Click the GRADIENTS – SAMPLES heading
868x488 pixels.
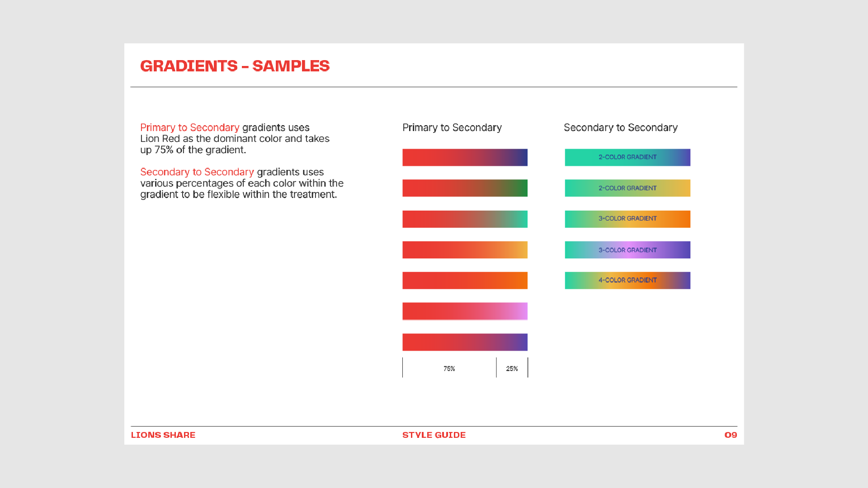(x=235, y=66)
